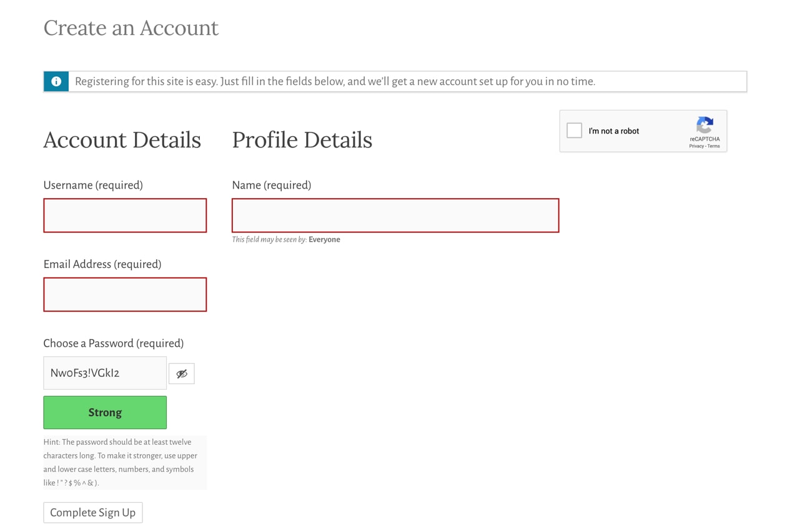Select the Email Address input field
Viewport: 812px width, 531px height.
[x=125, y=295]
